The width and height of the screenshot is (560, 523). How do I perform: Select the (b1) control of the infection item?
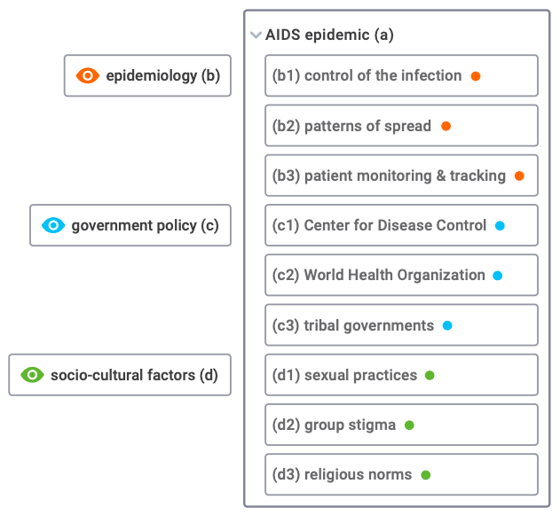(401, 76)
